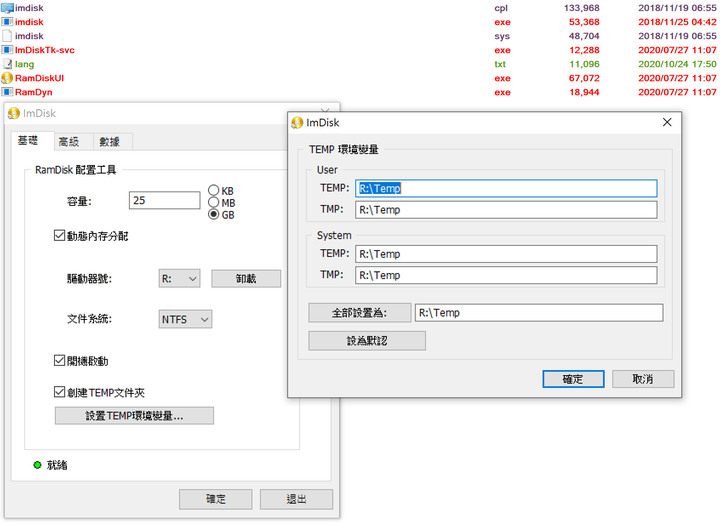
Task: Click the capacity input field showing 25
Action: pyautogui.click(x=164, y=200)
